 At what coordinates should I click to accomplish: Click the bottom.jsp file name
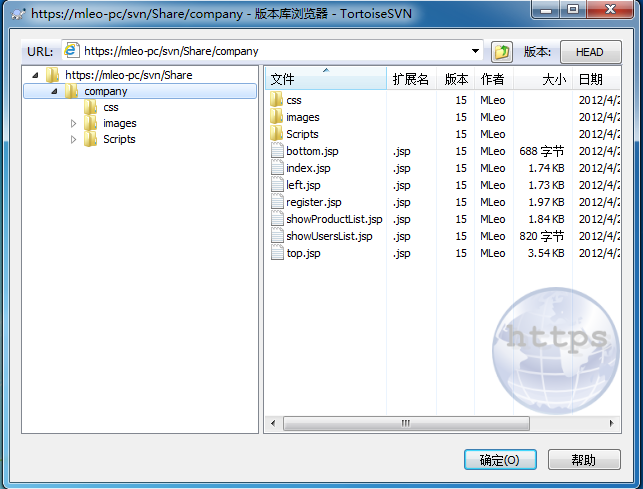point(312,151)
